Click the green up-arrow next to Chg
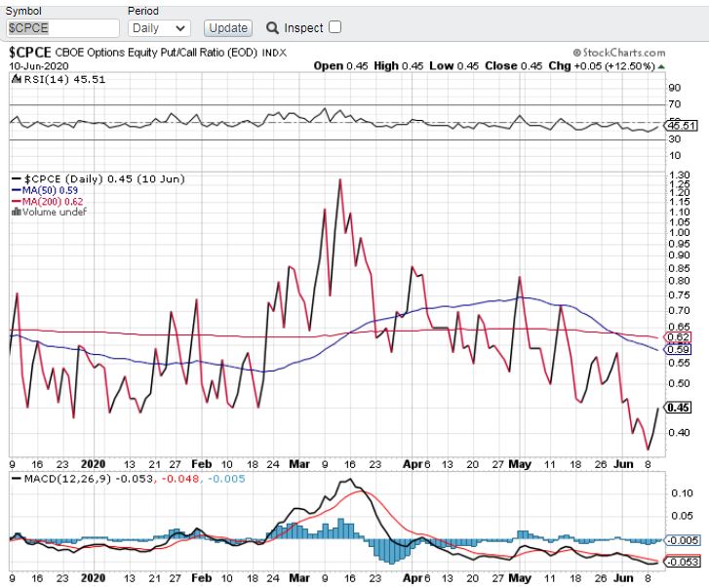 click(661, 66)
